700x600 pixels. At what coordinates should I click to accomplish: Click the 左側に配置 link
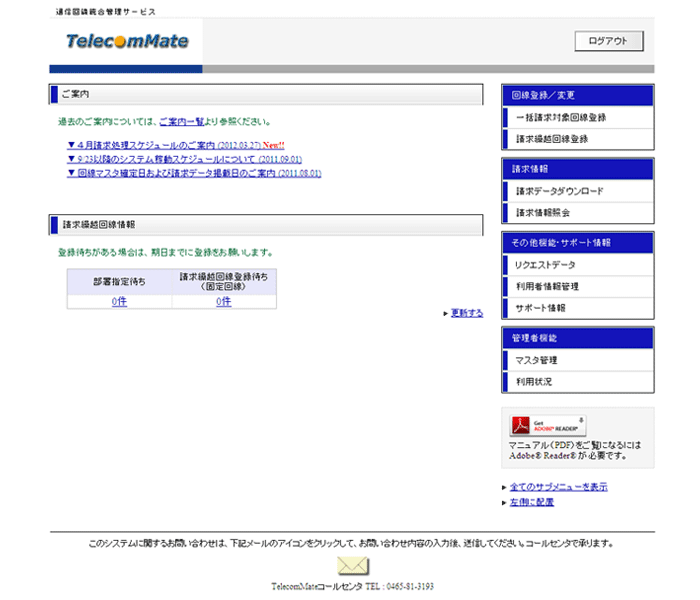click(532, 502)
